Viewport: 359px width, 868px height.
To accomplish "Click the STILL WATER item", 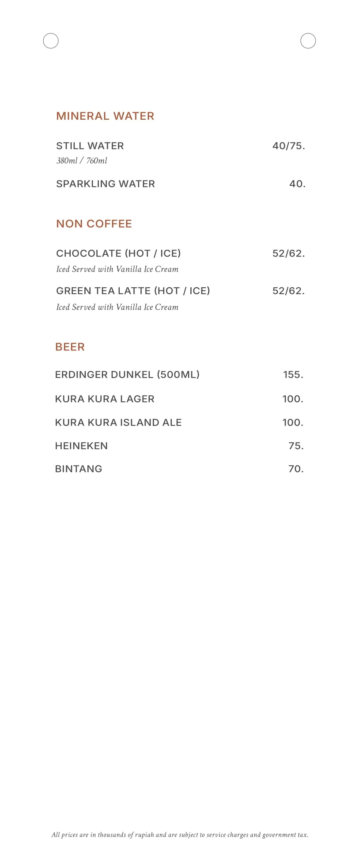I will pos(90,146).
